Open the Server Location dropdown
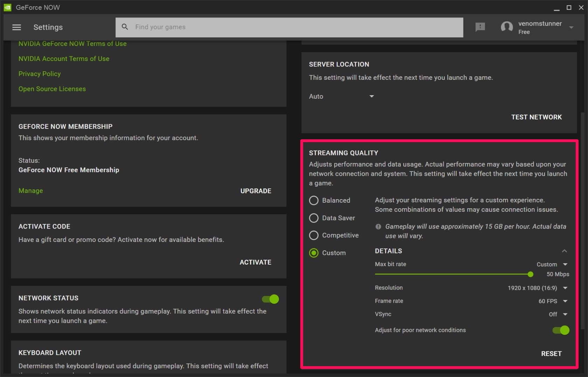The image size is (588, 377). [x=371, y=96]
